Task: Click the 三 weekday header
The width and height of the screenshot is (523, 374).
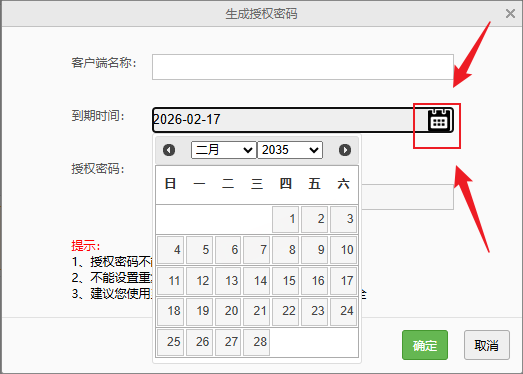Action: click(x=256, y=184)
